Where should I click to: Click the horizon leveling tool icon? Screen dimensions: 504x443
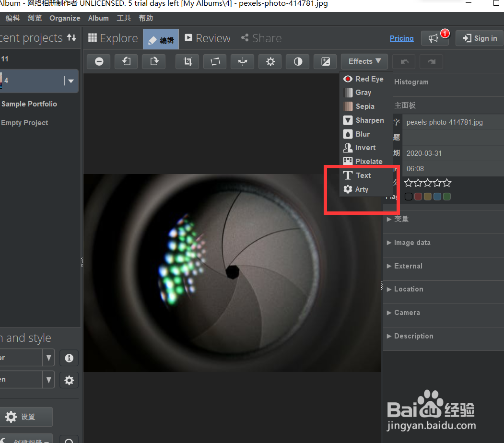(243, 61)
